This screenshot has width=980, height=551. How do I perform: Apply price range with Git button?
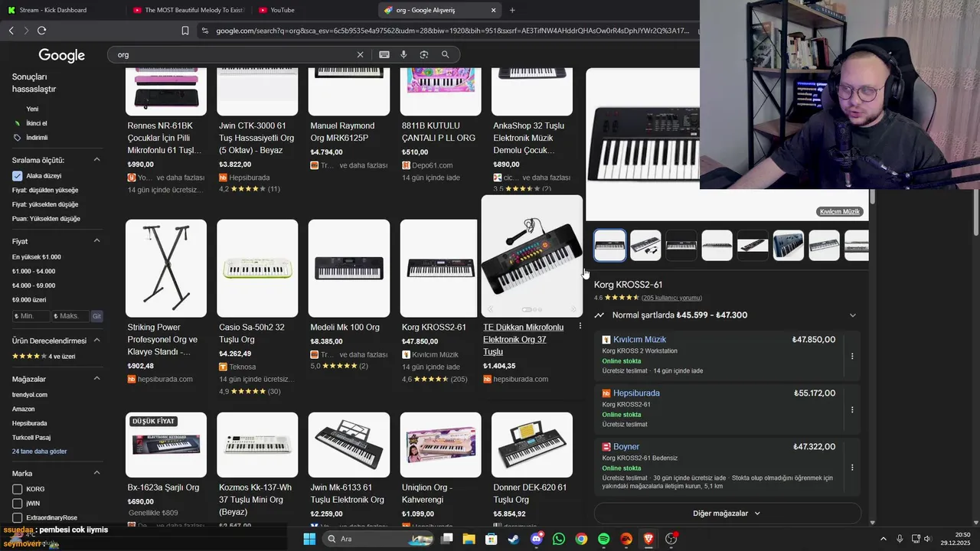click(96, 316)
